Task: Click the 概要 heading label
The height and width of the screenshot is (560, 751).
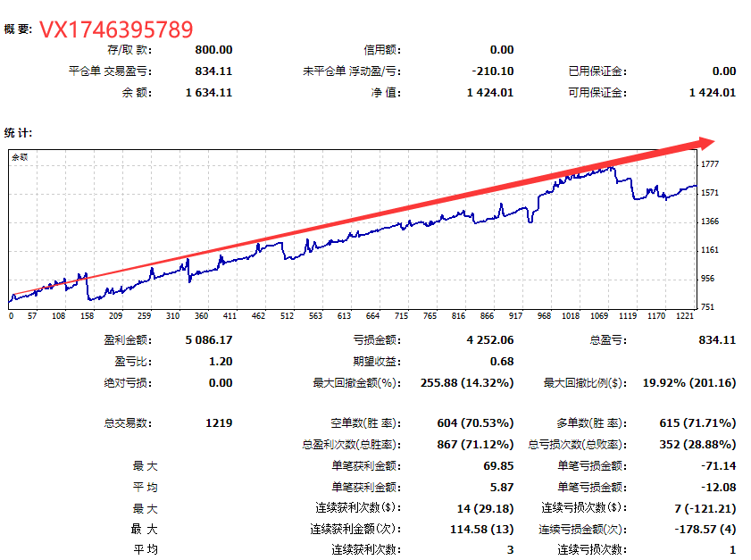Action: tap(18, 29)
